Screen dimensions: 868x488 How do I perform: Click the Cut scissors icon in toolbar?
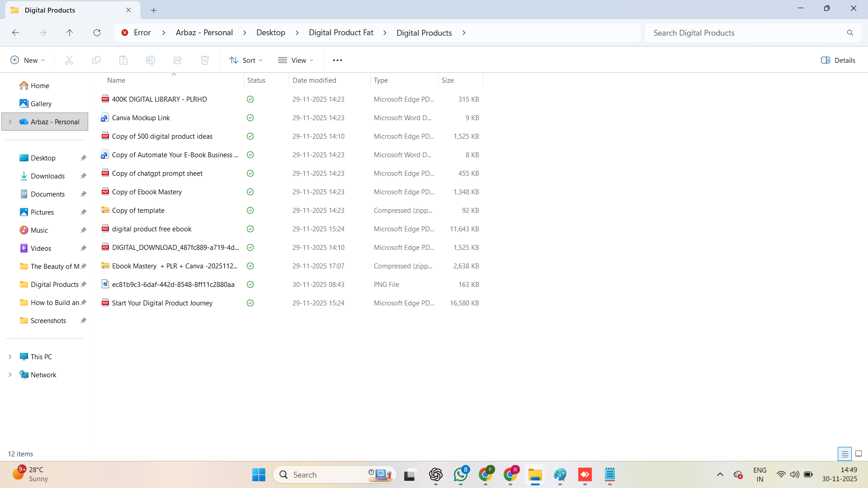click(x=69, y=60)
